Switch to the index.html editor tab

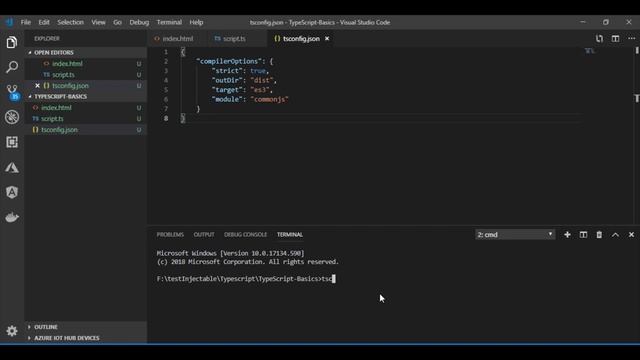(x=177, y=38)
